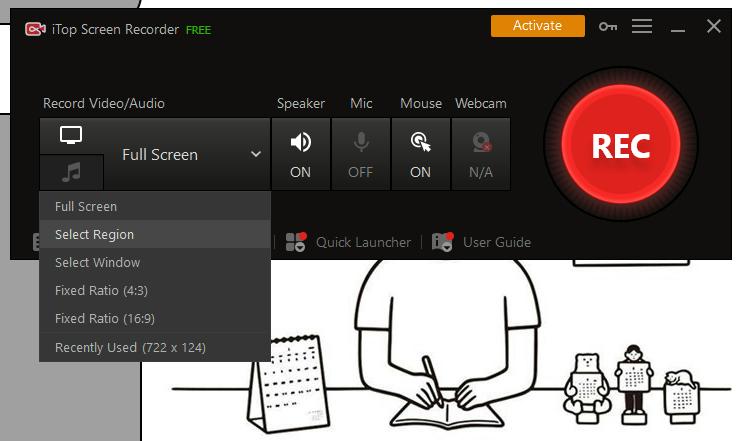Screen dimensions: 748x441
Task: Close the iTop Screen Recorder window
Action: pyautogui.click(x=714, y=26)
